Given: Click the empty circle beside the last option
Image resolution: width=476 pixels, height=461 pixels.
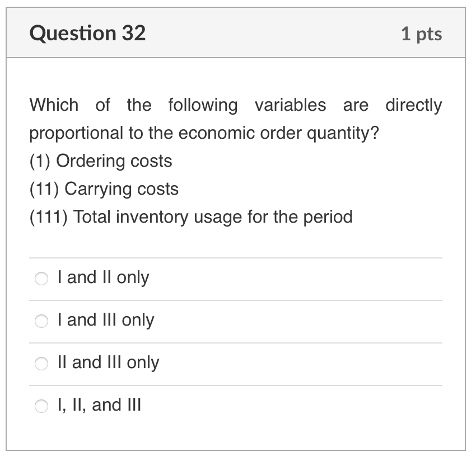Looking at the screenshot, I should point(41,406).
